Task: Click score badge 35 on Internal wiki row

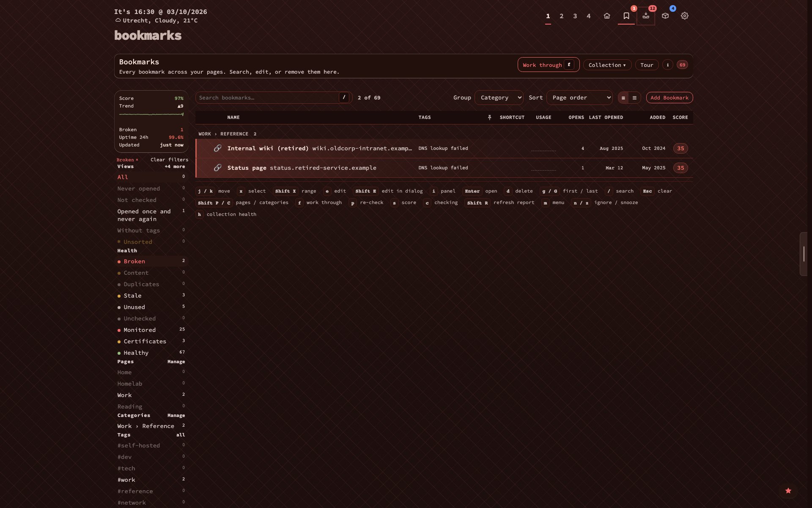Action: (x=680, y=148)
